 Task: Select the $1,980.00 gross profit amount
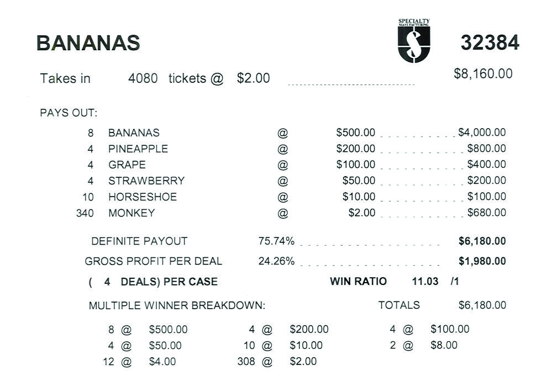pos(482,261)
